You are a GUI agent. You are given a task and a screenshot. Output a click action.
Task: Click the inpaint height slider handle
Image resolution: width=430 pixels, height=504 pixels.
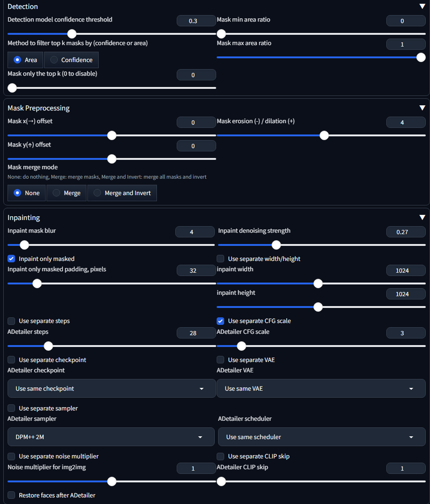[x=318, y=307]
